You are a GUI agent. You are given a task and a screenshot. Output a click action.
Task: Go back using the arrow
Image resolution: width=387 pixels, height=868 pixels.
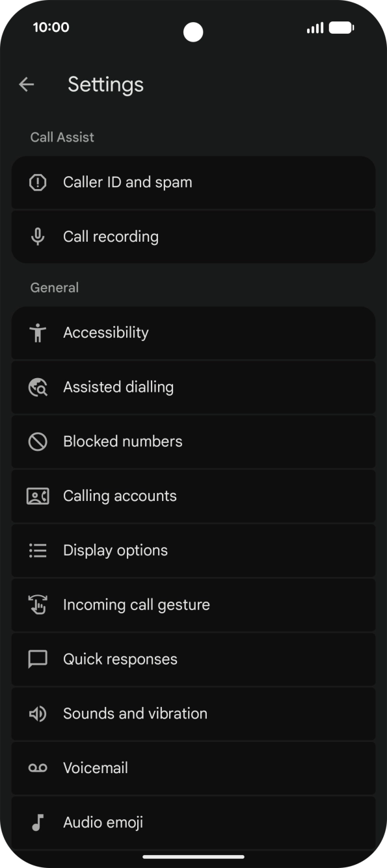tap(26, 84)
